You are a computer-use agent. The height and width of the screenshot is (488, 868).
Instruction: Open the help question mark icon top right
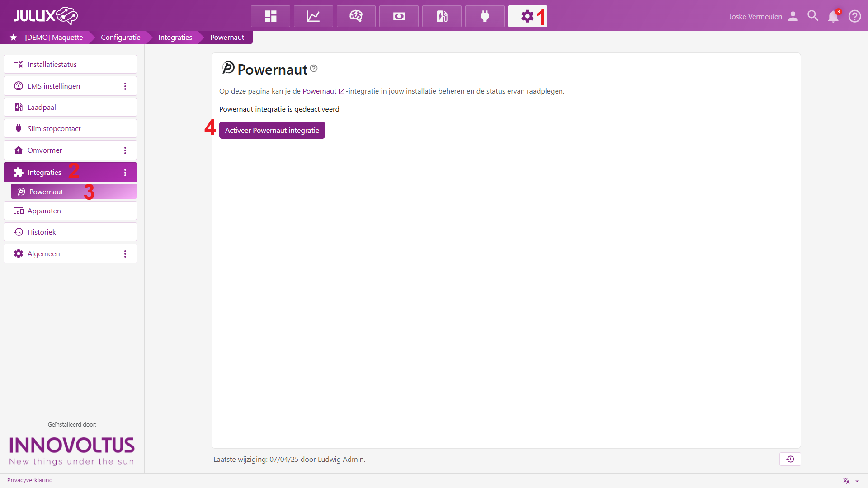pos(854,16)
